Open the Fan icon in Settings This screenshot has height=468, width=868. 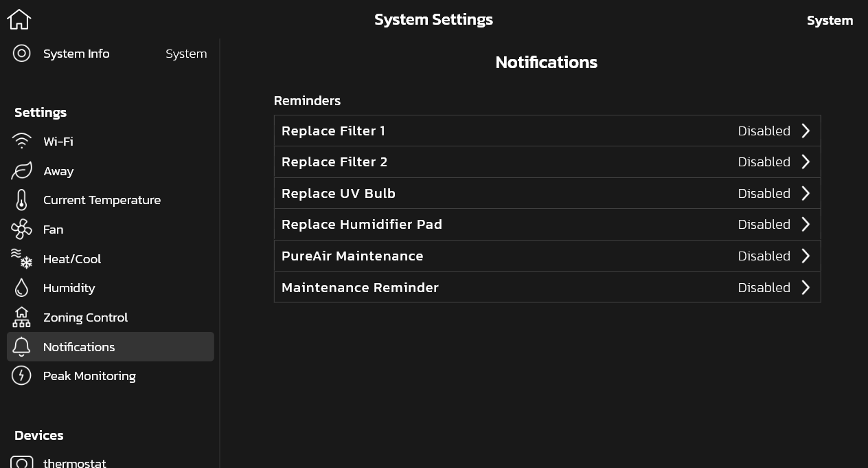[21, 230]
